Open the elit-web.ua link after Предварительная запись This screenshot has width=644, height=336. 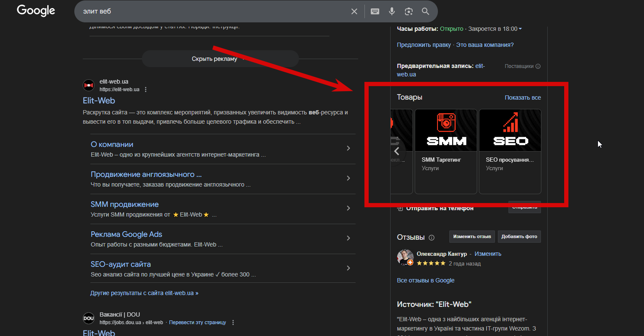click(x=441, y=70)
